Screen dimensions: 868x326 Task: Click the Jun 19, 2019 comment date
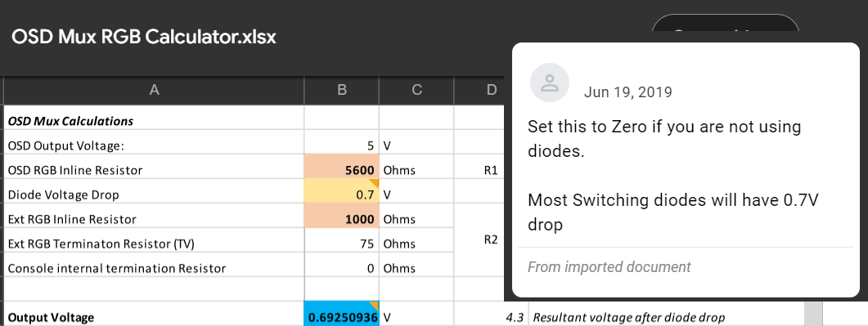[627, 92]
